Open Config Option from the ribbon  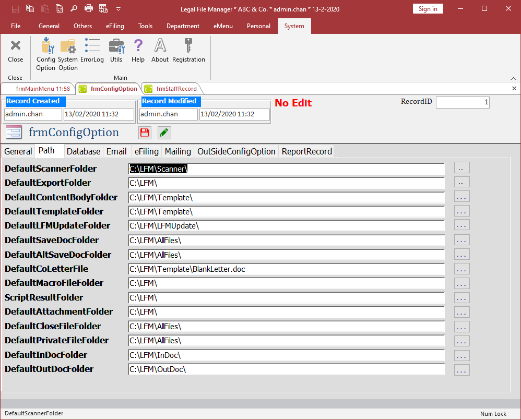(46, 54)
